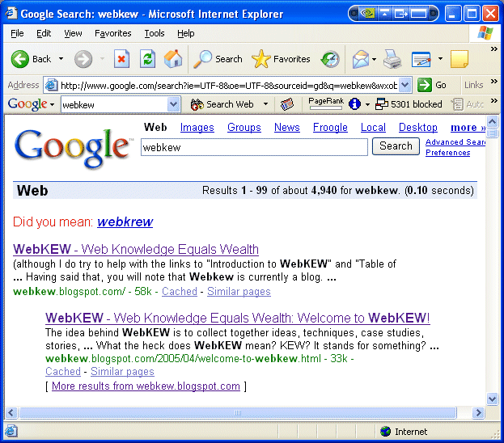Screen dimensions: 504x443
Task: Click the green Go arrow button
Action: [424, 85]
